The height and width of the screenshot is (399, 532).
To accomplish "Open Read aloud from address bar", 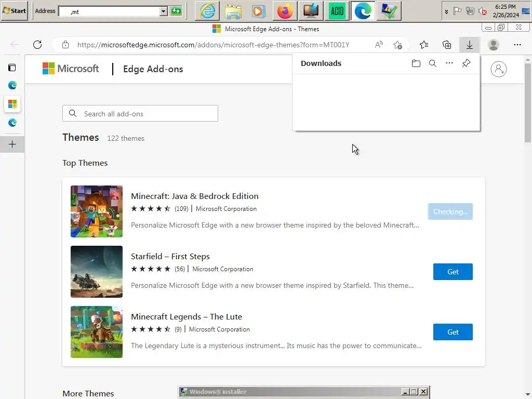I will (379, 45).
